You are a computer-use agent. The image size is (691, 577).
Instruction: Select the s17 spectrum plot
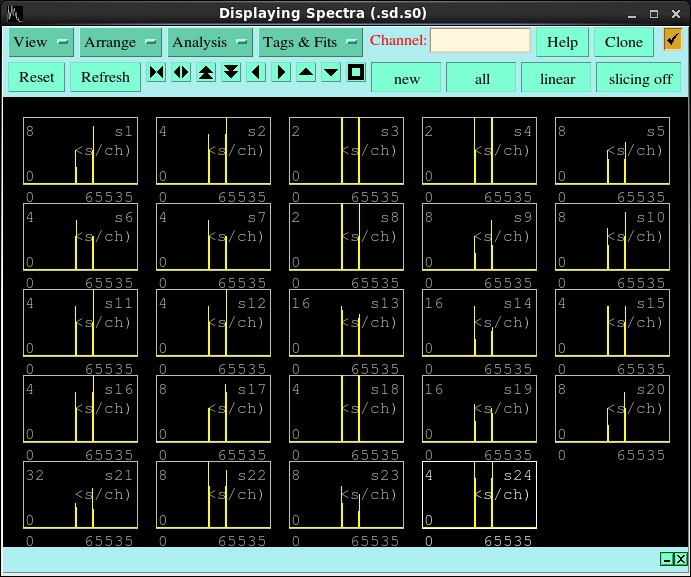click(214, 409)
